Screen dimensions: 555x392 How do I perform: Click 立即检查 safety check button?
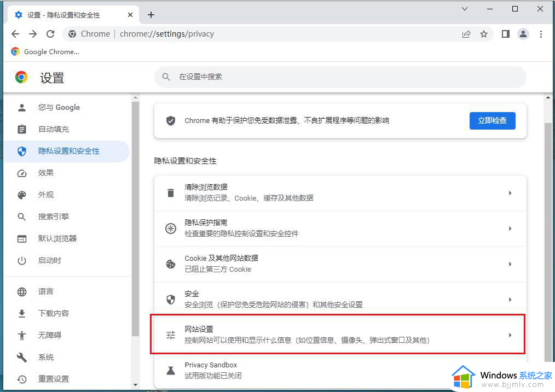click(493, 120)
